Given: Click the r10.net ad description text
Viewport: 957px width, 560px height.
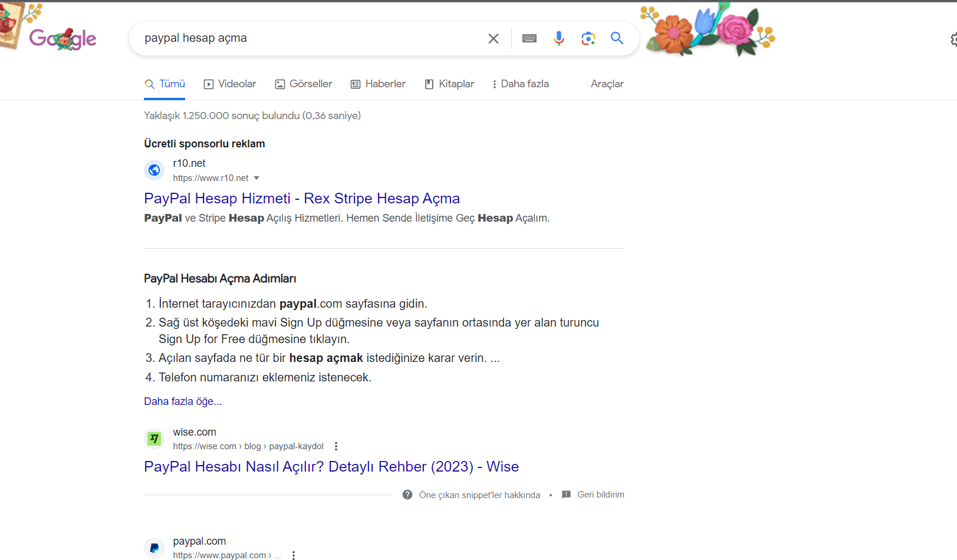Looking at the screenshot, I should pyautogui.click(x=347, y=218).
